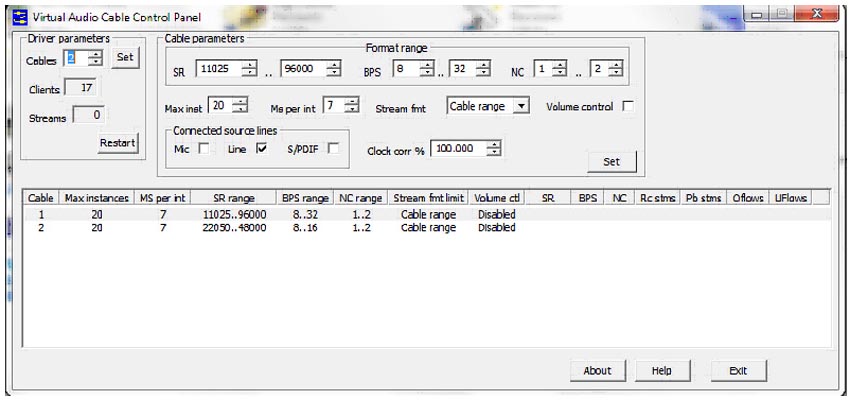Click the Volume ctl column header

(x=497, y=198)
